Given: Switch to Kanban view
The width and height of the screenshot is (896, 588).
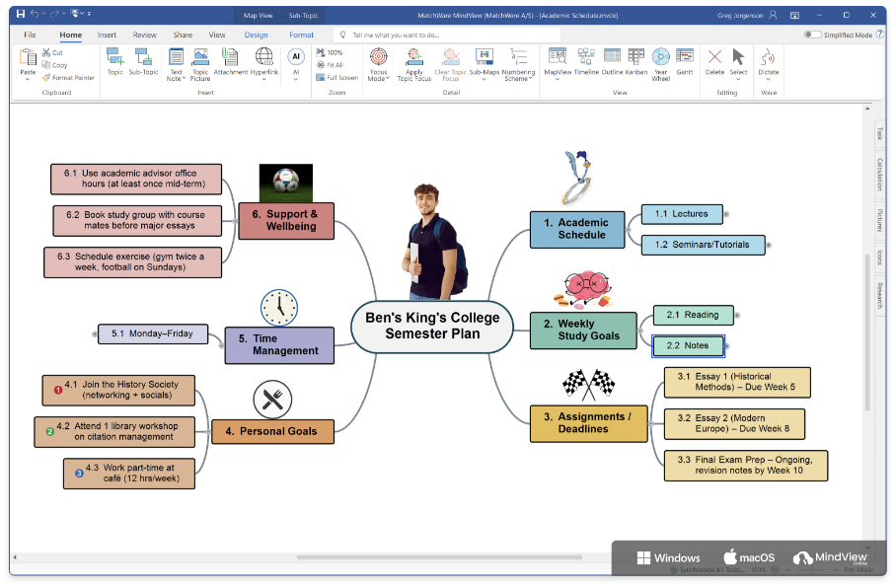Looking at the screenshot, I should (x=636, y=61).
